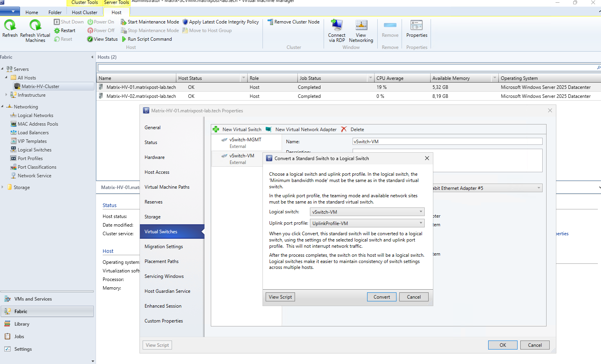
Task: Open the General properties page
Action: click(152, 128)
